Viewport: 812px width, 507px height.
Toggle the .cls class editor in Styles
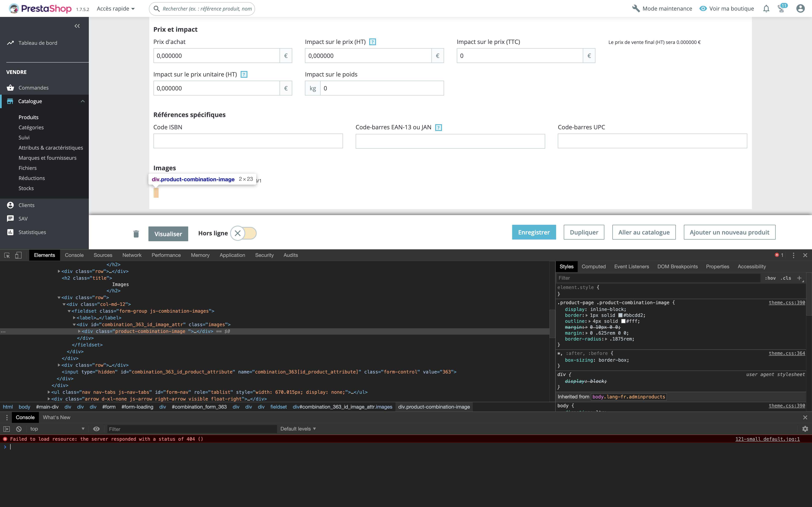(x=786, y=278)
